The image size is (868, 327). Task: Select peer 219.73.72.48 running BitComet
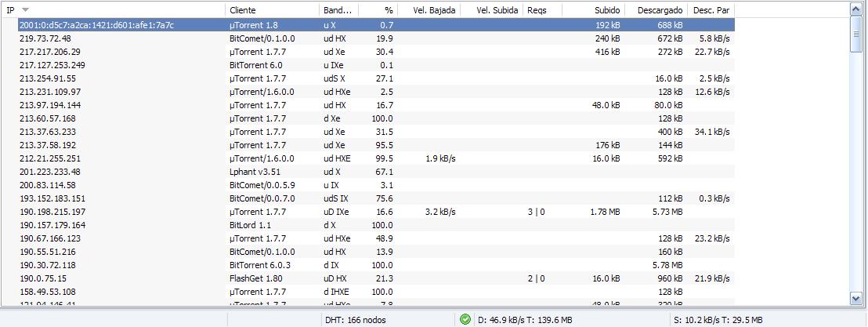tap(45, 38)
